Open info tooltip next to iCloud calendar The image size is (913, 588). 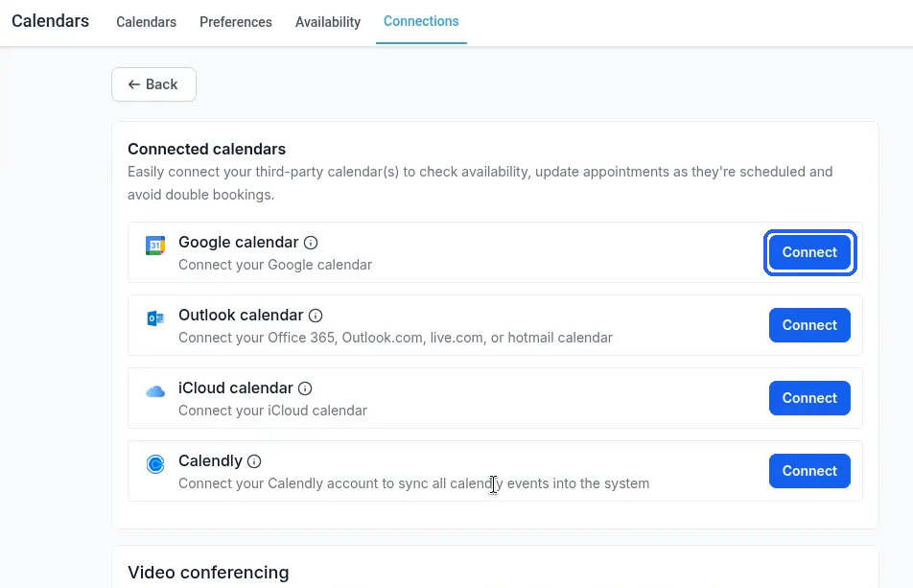[x=305, y=388]
